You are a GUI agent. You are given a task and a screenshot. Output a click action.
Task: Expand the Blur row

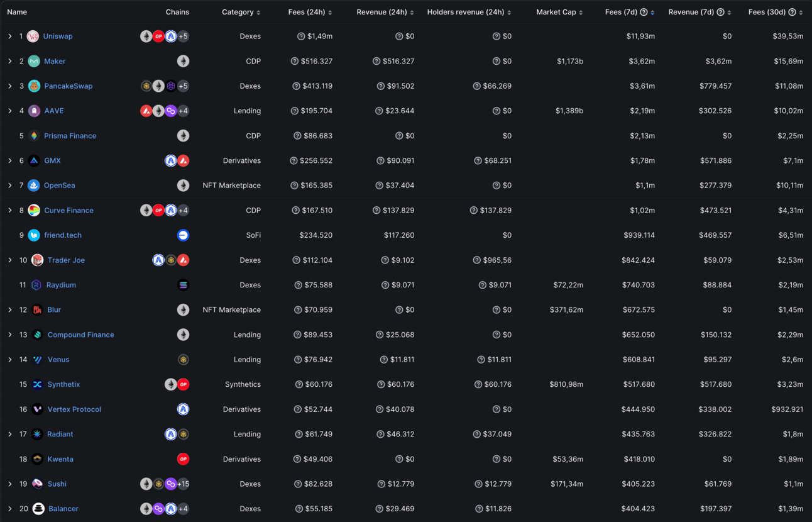pos(10,310)
